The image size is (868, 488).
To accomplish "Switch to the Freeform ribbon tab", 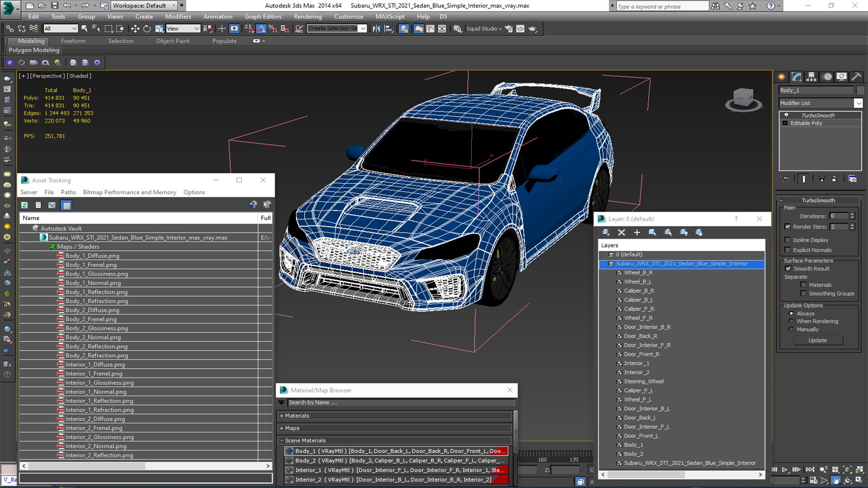I will [x=73, y=41].
